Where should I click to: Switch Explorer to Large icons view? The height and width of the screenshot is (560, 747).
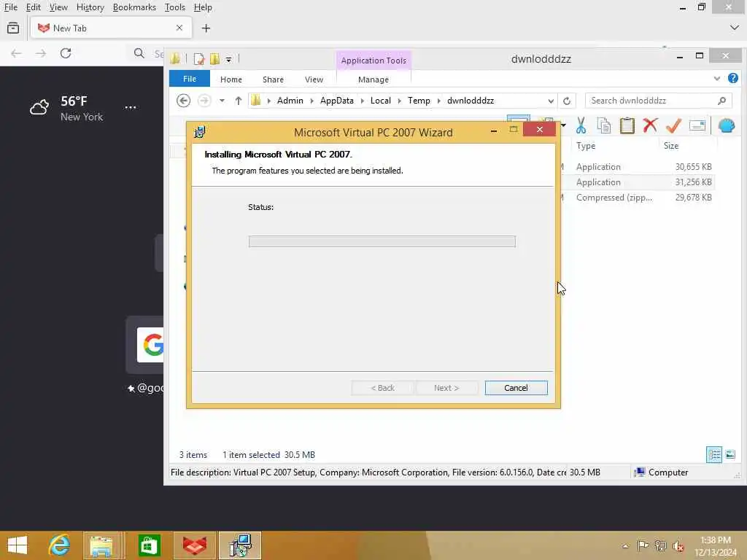point(730,454)
